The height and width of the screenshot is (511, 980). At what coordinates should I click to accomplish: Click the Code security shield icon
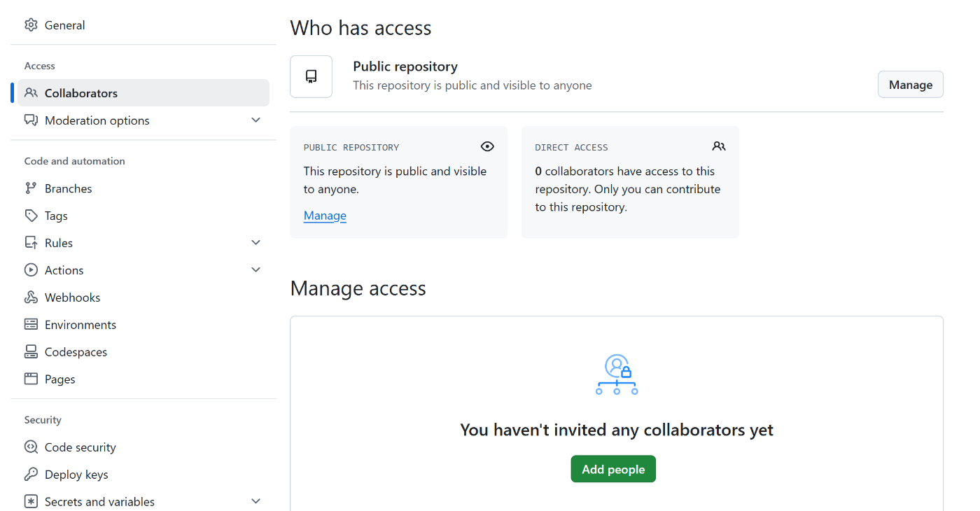click(31, 447)
